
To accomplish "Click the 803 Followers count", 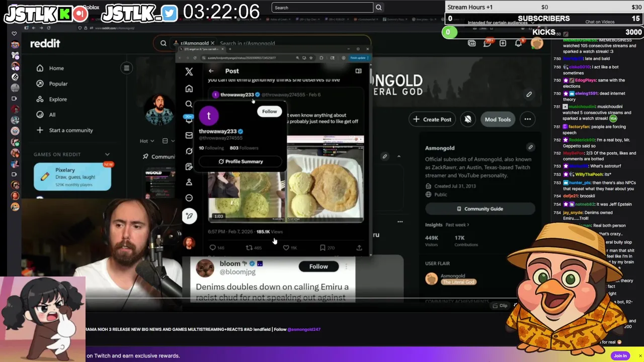I will (x=244, y=148).
